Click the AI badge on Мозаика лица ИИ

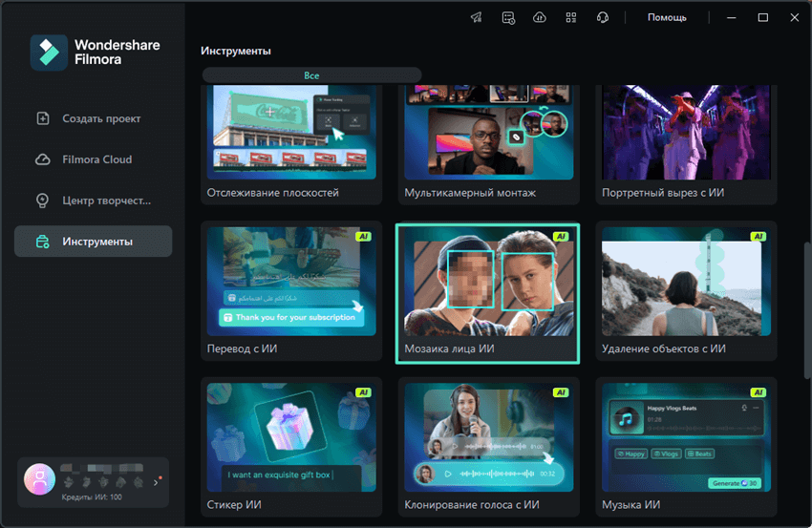click(561, 237)
